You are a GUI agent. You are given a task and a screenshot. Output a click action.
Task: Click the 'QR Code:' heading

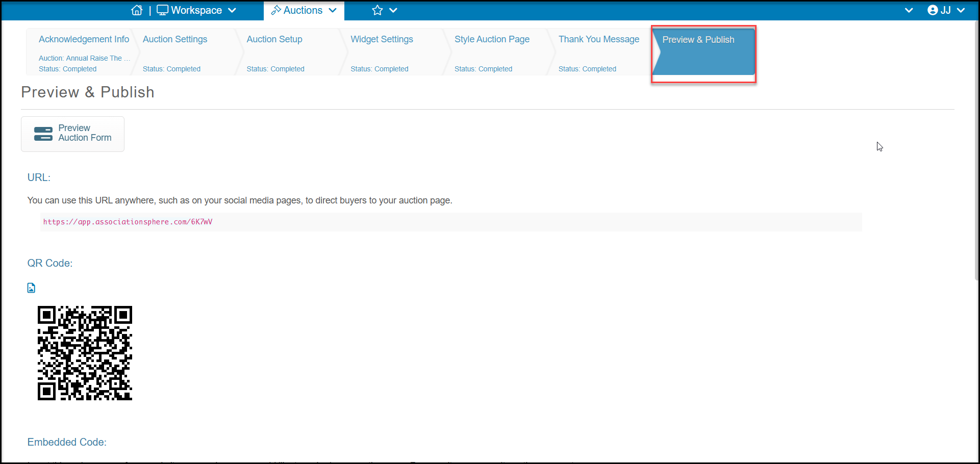(x=50, y=263)
